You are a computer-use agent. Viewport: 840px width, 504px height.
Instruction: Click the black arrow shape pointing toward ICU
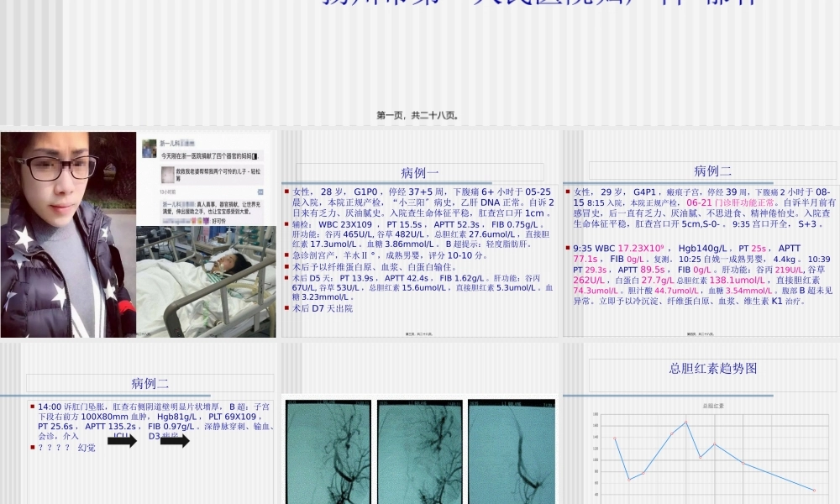tap(123, 440)
